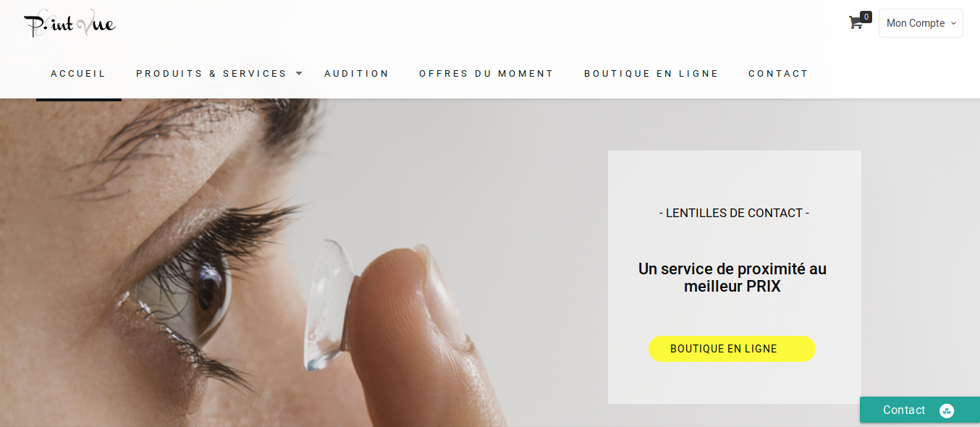Viewport: 980px width, 427px height.
Task: Go to the Accueil menu item
Action: [x=78, y=74]
